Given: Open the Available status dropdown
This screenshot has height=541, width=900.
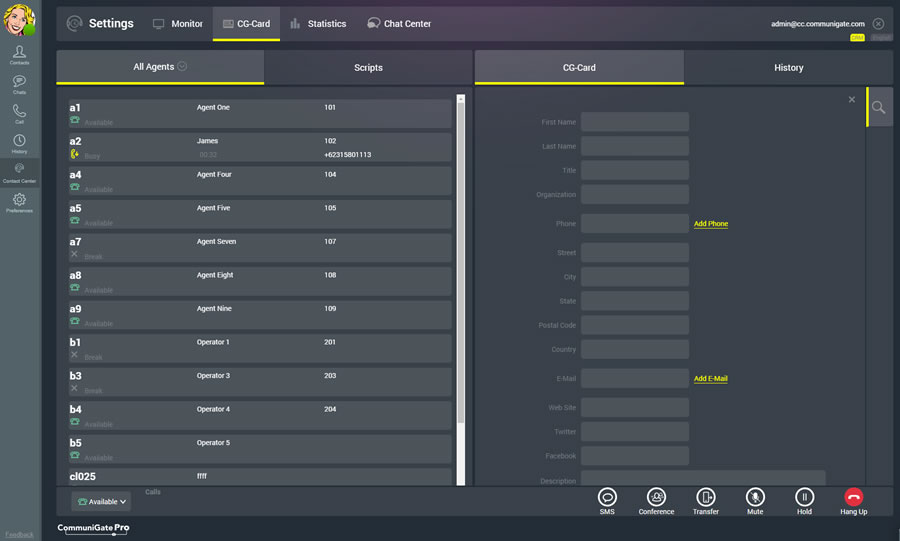Looking at the screenshot, I should click(101, 501).
